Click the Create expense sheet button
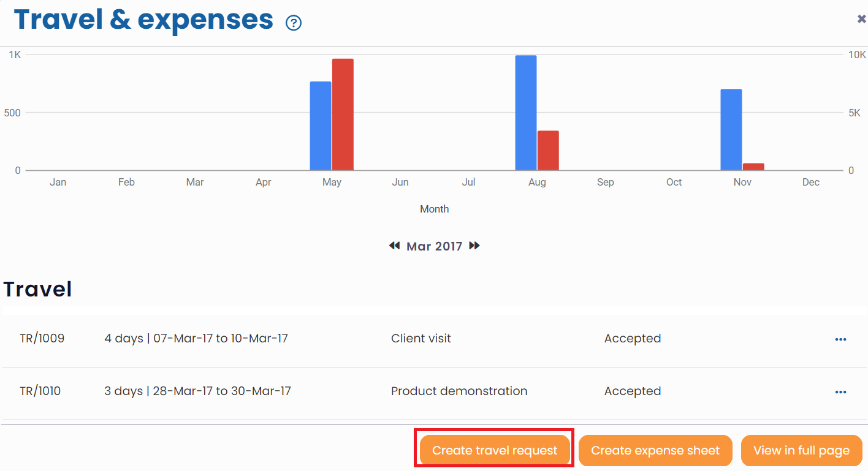Screen dimensions: 868x471 (655, 450)
